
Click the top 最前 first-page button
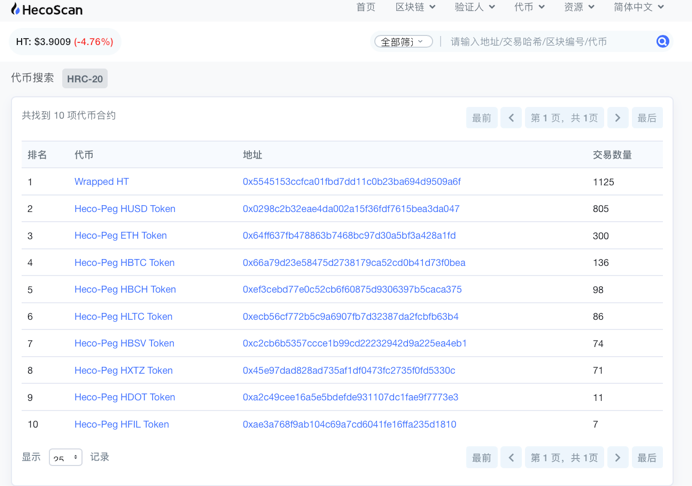(x=481, y=118)
